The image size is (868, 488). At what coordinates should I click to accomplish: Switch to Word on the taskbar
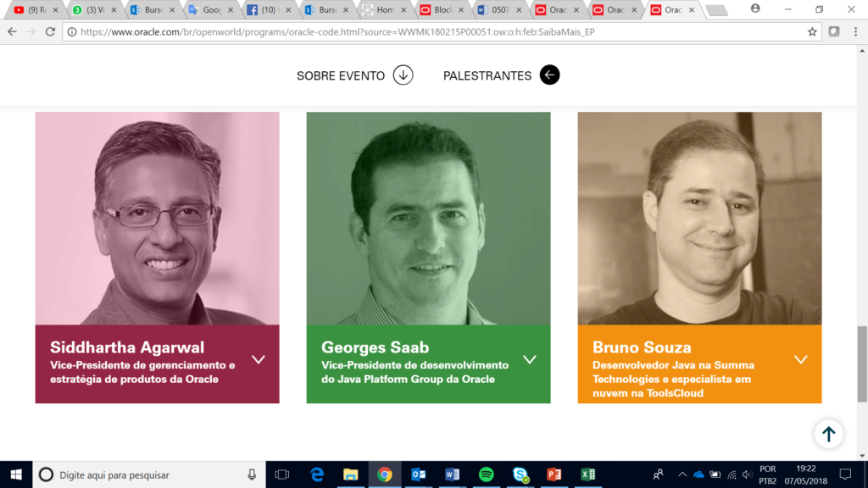coord(453,474)
